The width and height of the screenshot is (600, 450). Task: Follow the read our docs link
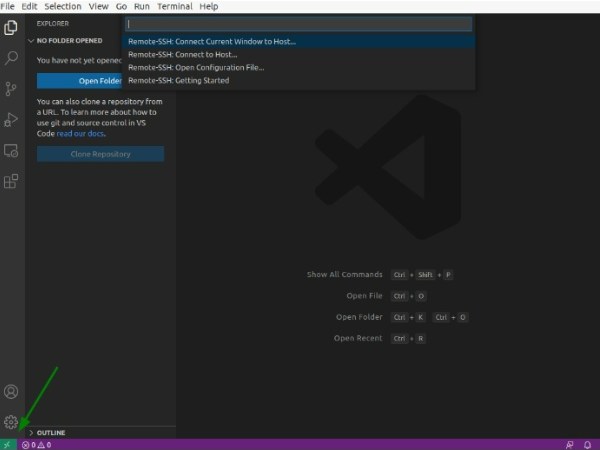pos(80,134)
